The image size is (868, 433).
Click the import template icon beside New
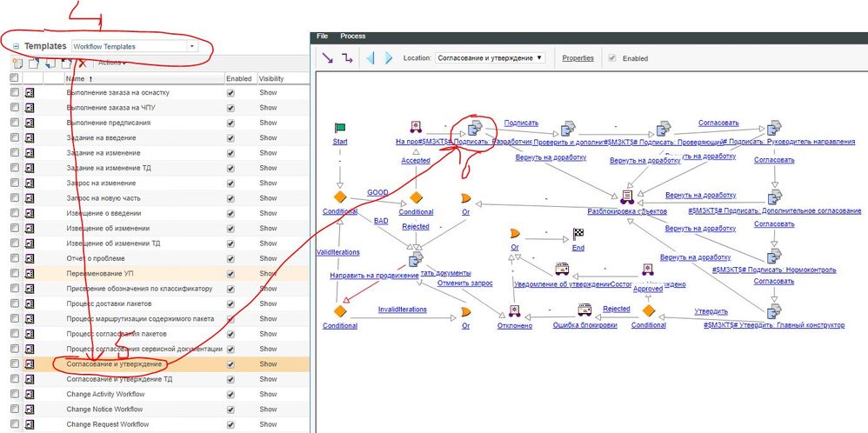click(33, 63)
